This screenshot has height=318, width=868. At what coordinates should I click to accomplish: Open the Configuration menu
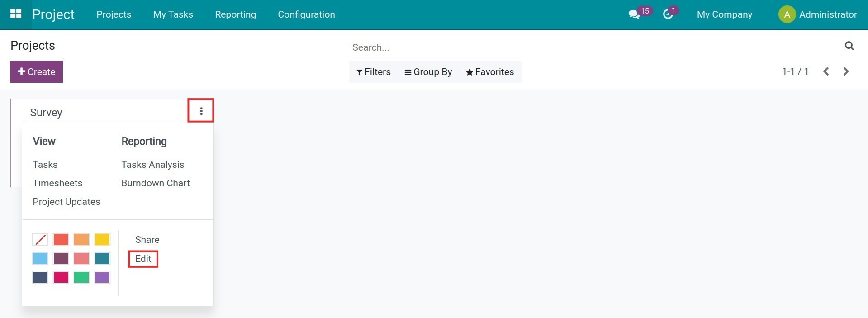point(306,14)
